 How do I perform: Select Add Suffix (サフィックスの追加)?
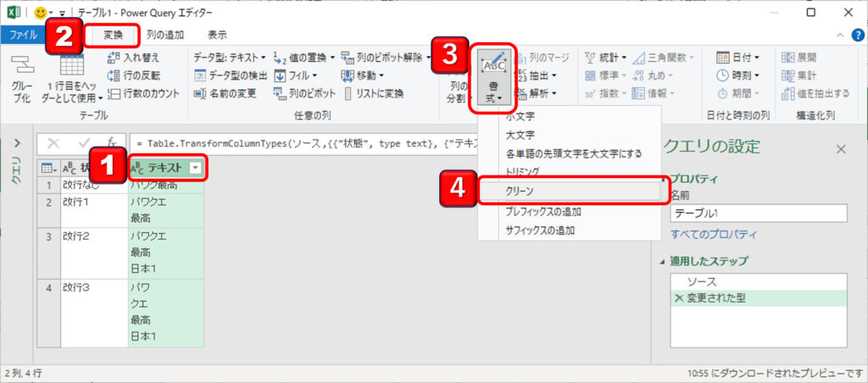click(x=570, y=230)
